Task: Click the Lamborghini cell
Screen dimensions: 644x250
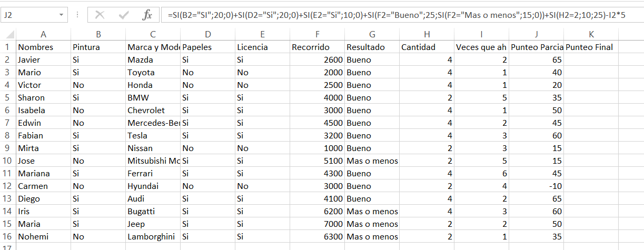Action: pyautogui.click(x=153, y=236)
